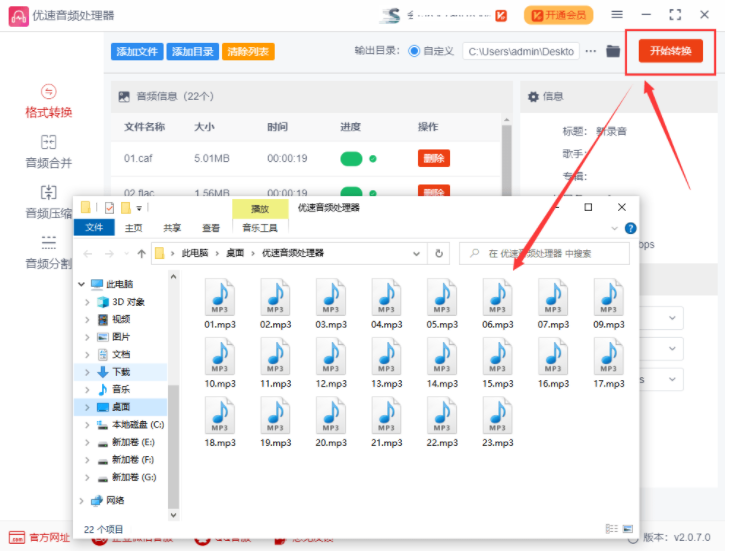
Task: Click Explorer forward navigation arrow
Action: click(109, 254)
